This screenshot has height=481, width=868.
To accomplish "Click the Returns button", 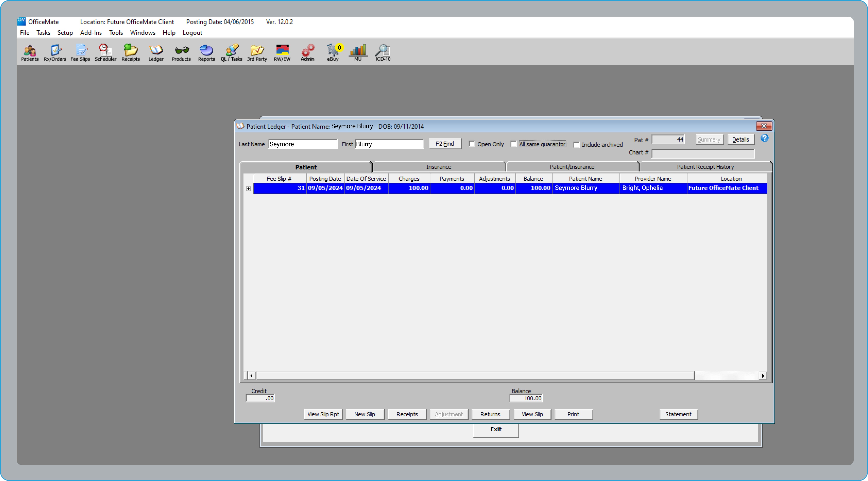I will (x=490, y=414).
